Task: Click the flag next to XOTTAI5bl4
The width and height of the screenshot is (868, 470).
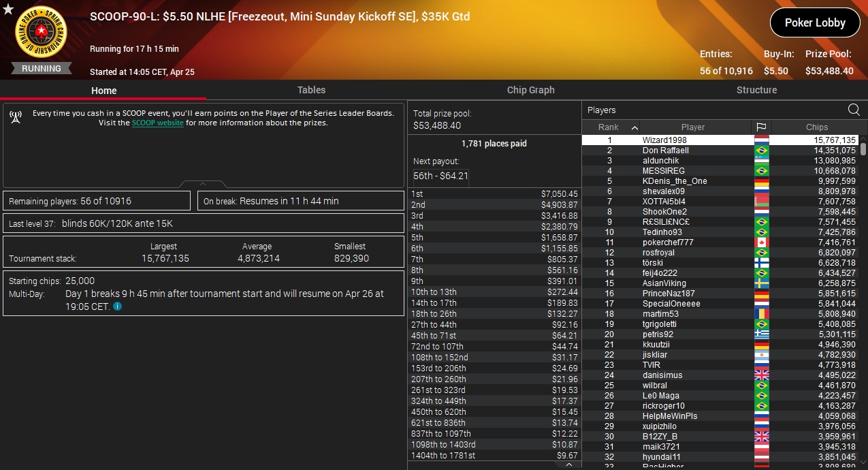Action: point(761,202)
